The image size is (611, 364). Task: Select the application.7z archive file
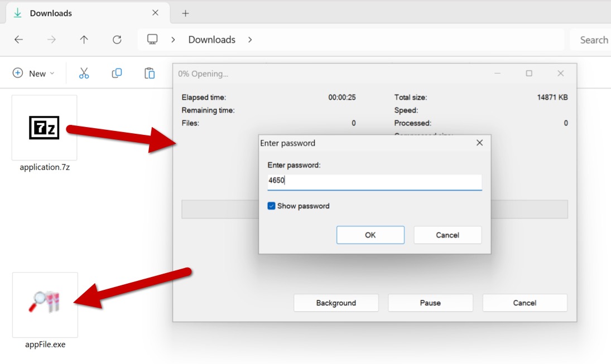pyautogui.click(x=45, y=128)
